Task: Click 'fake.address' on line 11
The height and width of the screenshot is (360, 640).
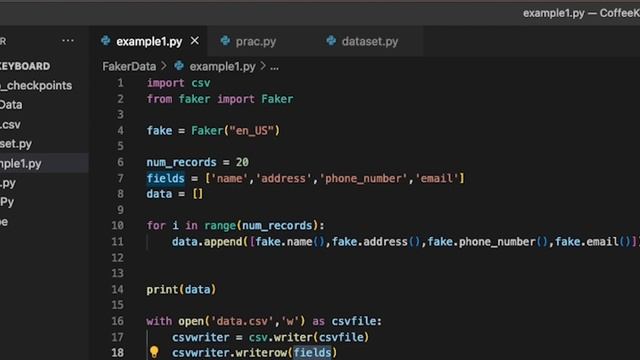Action: (x=369, y=242)
